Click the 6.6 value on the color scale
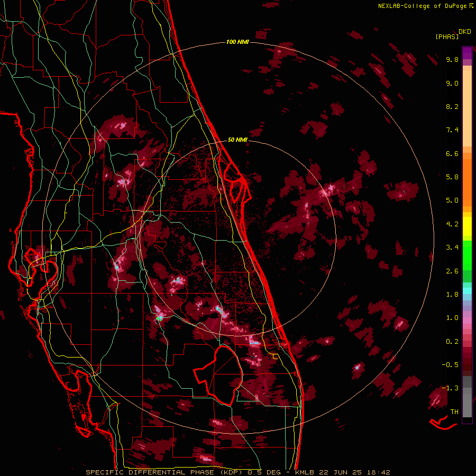This screenshot has height=476, width=476. (452, 153)
